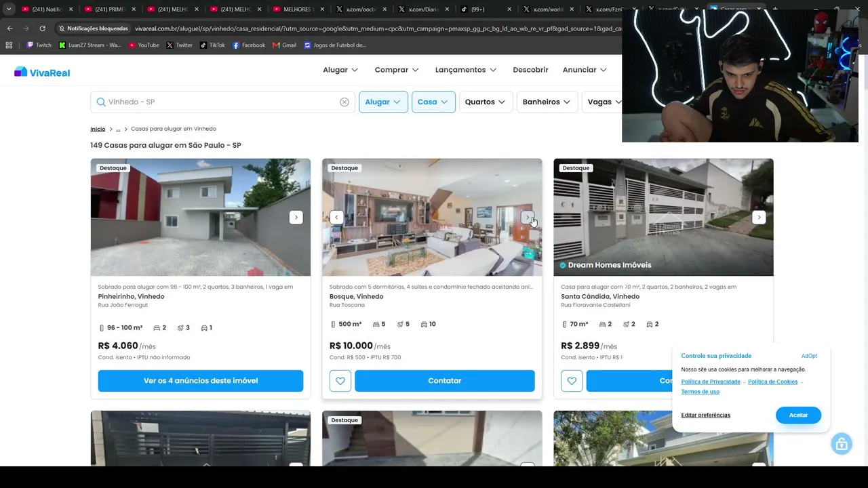Expand the Lançamentos navigation menu
868x488 pixels.
click(466, 70)
